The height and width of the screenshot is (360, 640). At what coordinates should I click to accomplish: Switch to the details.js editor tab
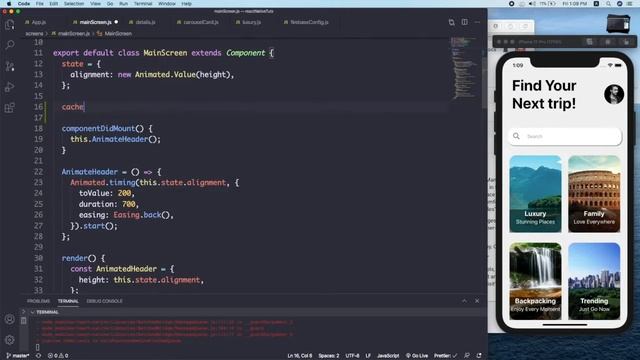pyautogui.click(x=142, y=22)
